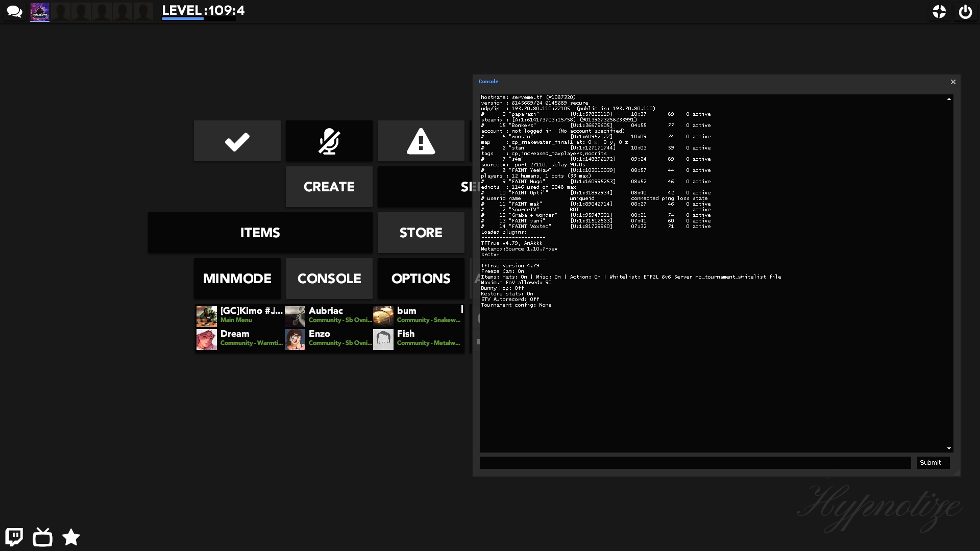Open the ITEMS menu
Viewport: 980px width, 551px height.
pos(260,233)
